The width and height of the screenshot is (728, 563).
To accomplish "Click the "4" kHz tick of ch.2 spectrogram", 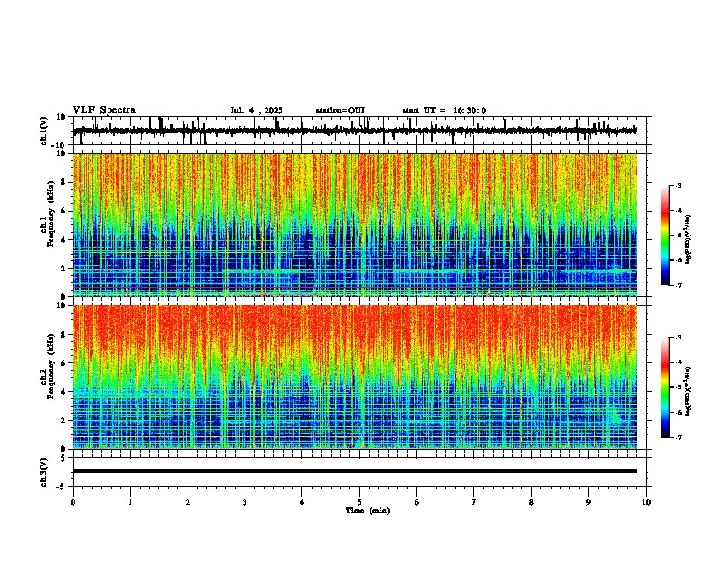I will pos(64,392).
